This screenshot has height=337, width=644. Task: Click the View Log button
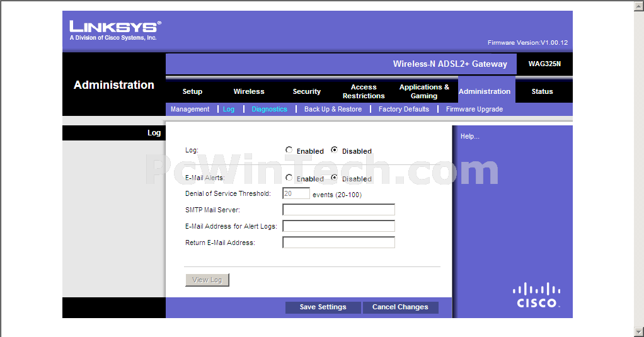click(x=207, y=280)
